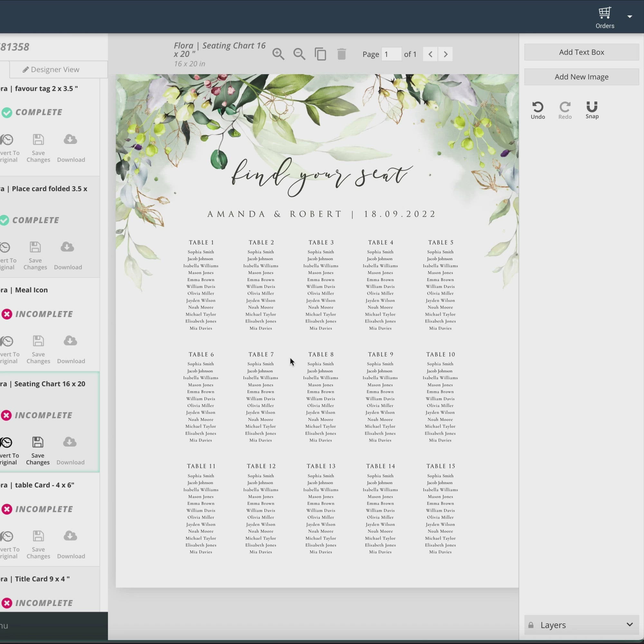Select the TABLE 1 heading on canvas
The height and width of the screenshot is (644, 644).
point(201,242)
